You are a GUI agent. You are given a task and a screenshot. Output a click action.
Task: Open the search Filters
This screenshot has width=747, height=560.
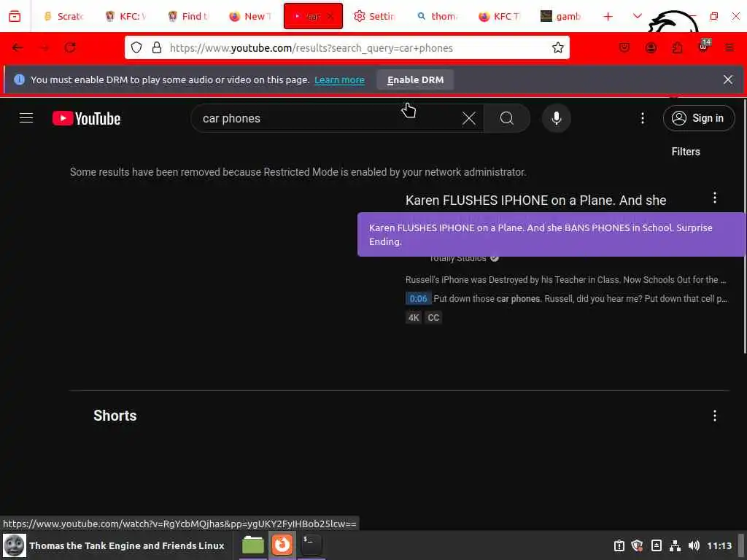tap(686, 152)
